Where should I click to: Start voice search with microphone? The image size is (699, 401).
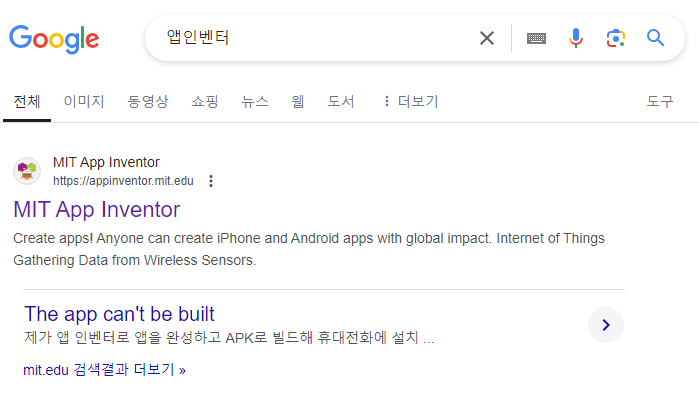pyautogui.click(x=576, y=38)
